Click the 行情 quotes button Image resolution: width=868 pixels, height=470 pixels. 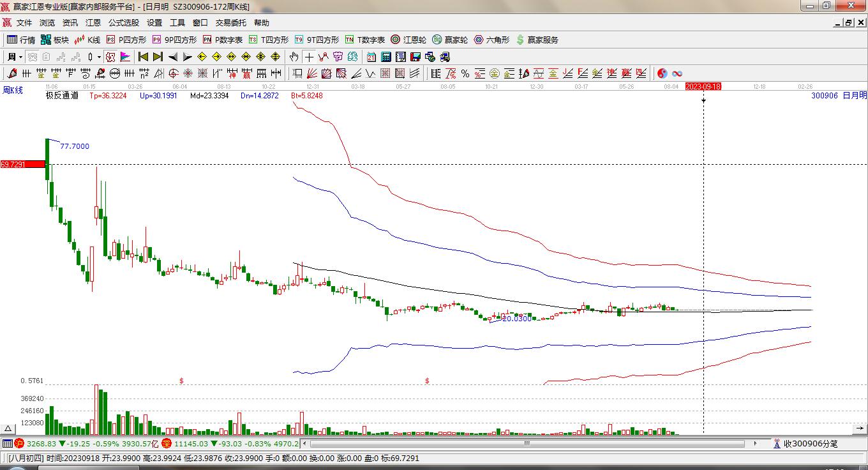coord(21,40)
